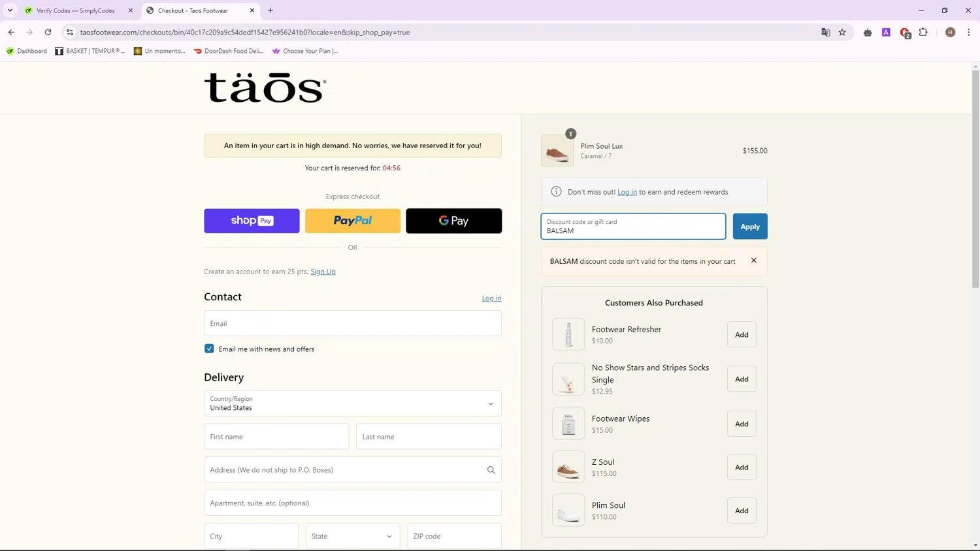Open the Chrome three-dot menu

[968, 32]
